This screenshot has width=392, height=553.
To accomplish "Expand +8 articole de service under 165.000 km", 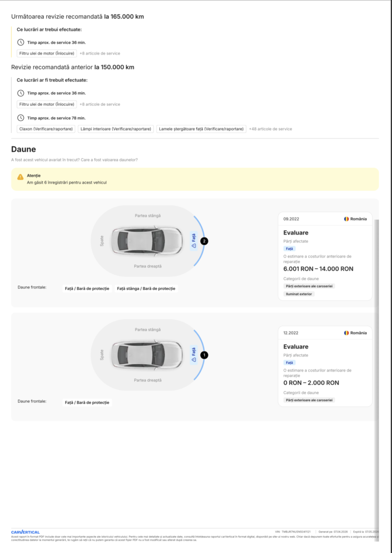I will pos(100,53).
